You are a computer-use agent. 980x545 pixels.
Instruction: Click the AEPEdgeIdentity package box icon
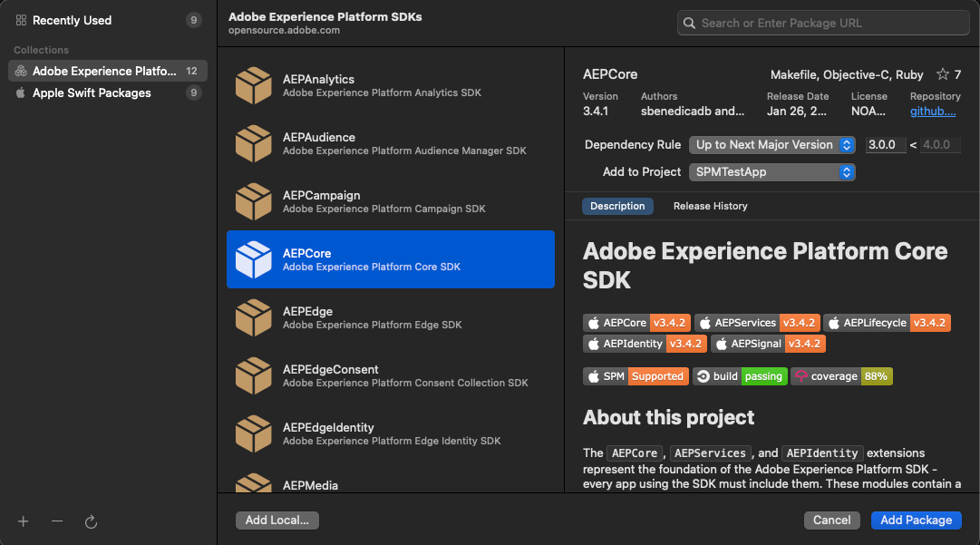254,434
